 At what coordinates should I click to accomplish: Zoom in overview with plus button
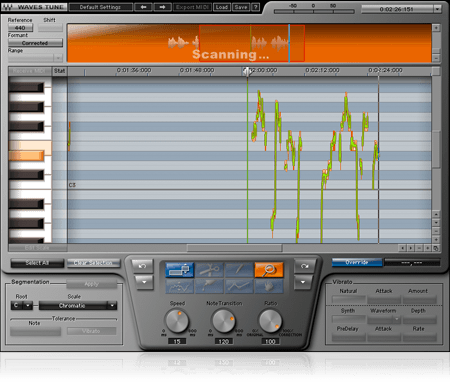436,28
